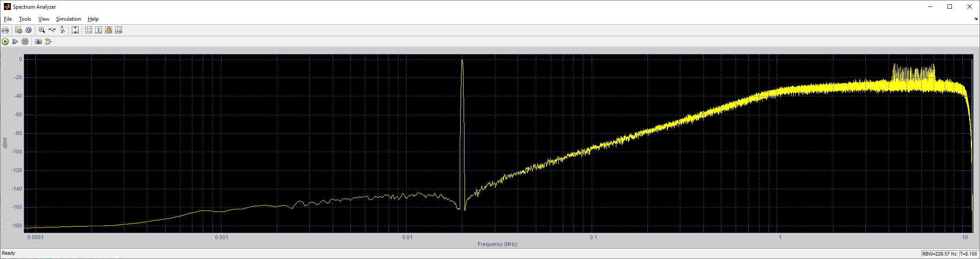The height and width of the screenshot is (259, 980).
Task: Click Scale Axes Limits icon
Action: (75, 30)
